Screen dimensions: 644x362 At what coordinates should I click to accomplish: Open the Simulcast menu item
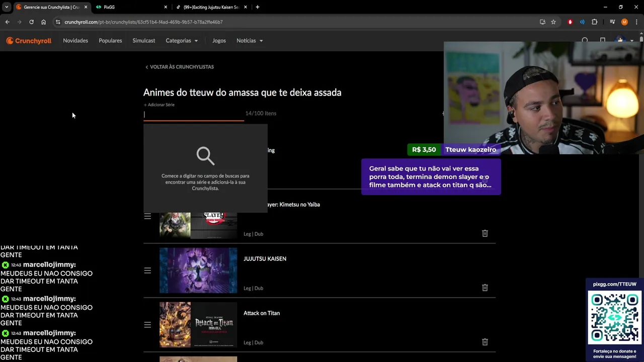coord(144,41)
